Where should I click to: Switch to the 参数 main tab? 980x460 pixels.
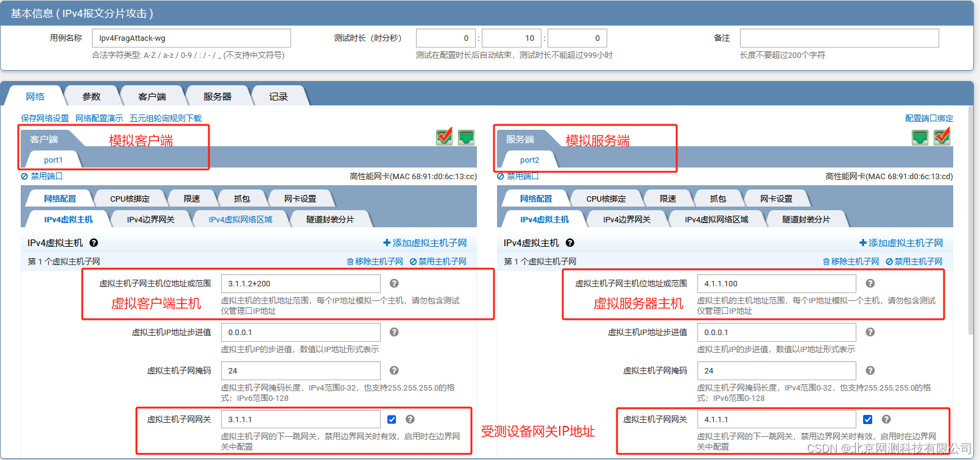(x=91, y=96)
